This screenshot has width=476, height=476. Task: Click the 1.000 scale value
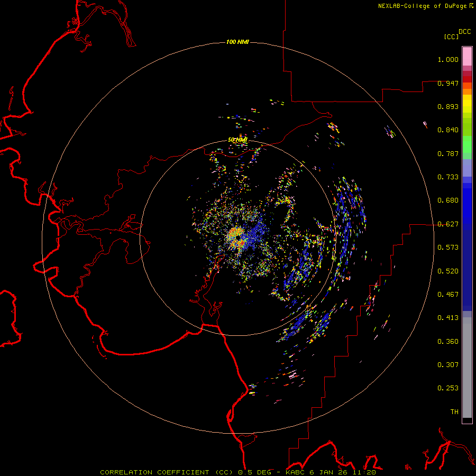click(448, 59)
